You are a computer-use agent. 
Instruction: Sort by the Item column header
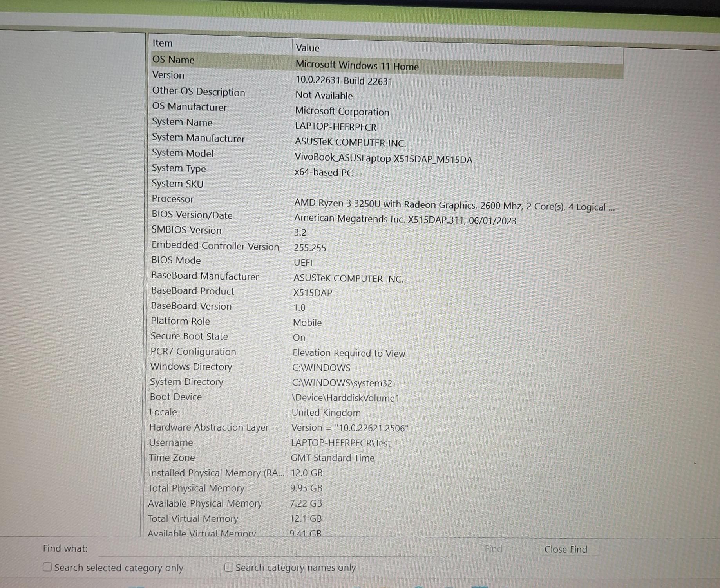[x=163, y=43]
